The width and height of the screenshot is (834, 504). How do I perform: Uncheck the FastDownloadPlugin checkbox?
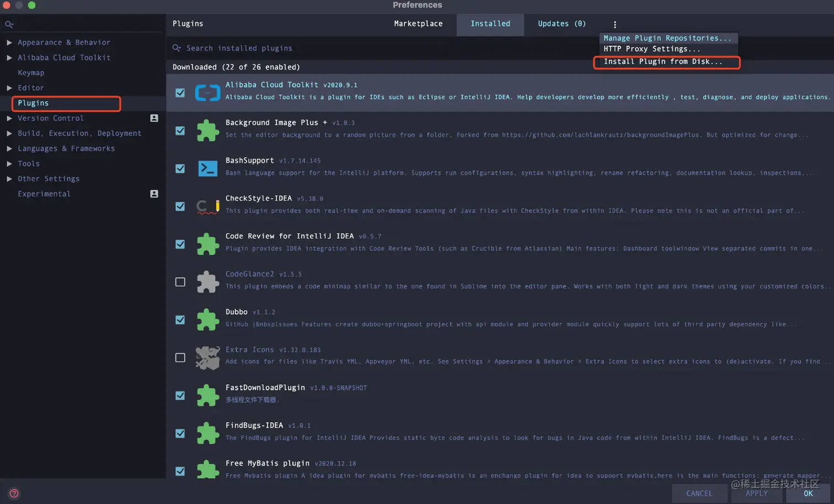point(180,395)
